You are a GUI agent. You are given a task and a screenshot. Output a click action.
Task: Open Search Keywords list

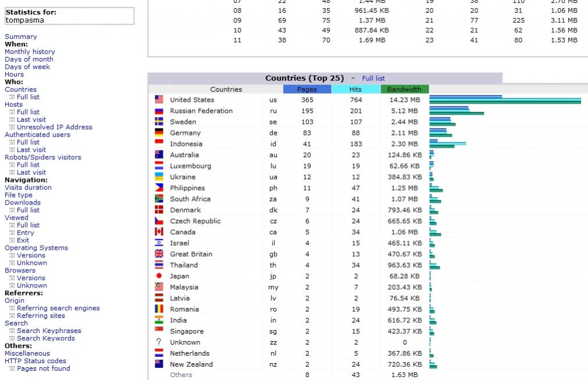click(x=46, y=338)
